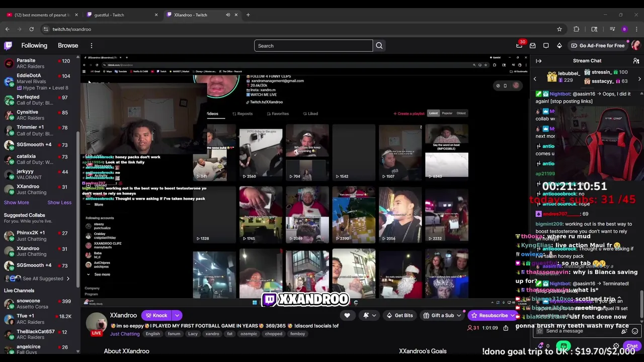This screenshot has height=362, width=644.
Task: Select the ozempic tag
Action: (x=249, y=334)
